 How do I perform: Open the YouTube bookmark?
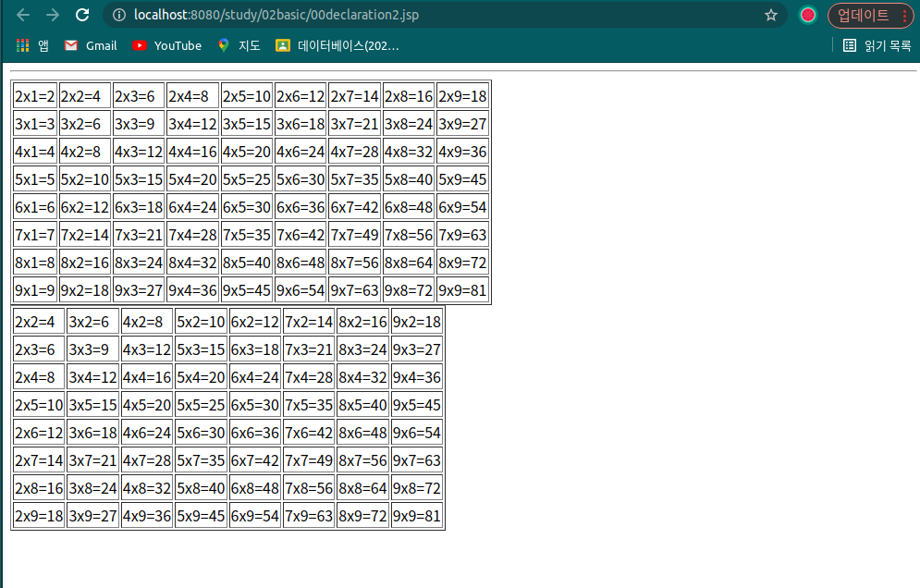pos(166,45)
